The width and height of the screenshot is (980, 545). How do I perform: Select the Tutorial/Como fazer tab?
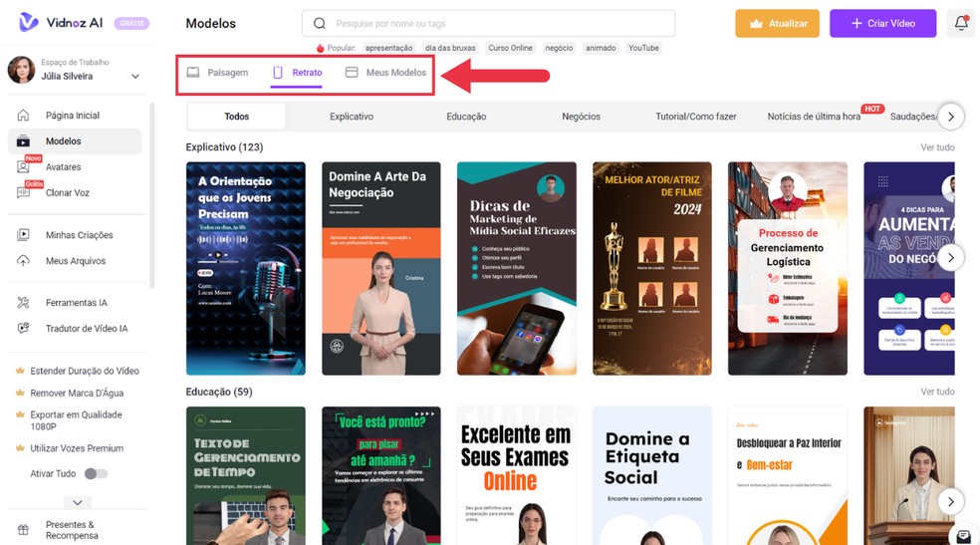coord(695,117)
